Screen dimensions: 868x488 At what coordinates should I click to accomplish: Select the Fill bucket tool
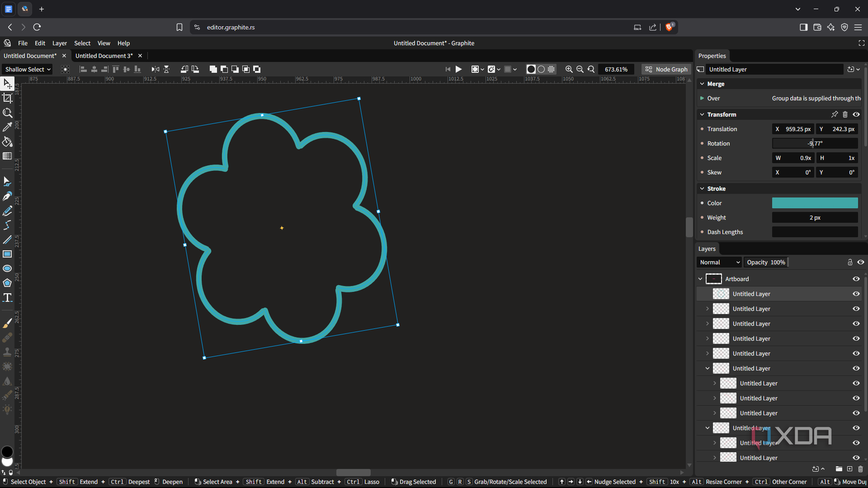point(8,142)
